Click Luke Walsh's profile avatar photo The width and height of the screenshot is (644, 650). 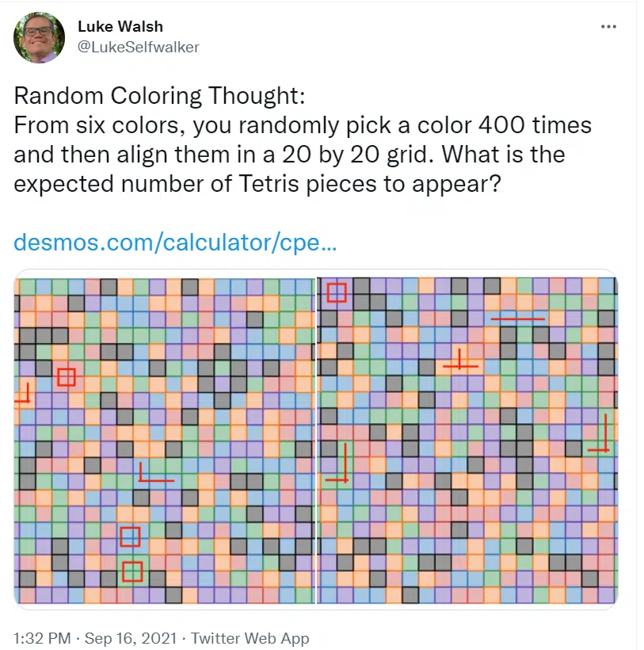(40, 37)
